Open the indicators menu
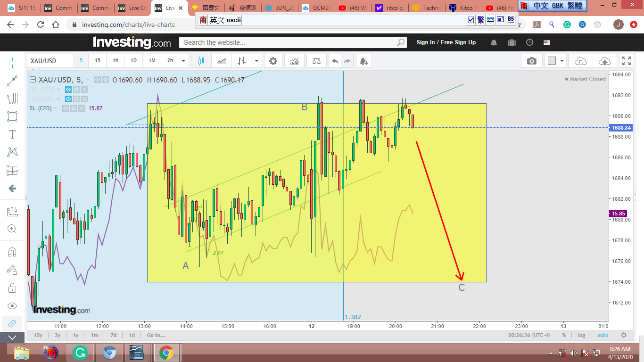Viewport: 644px width, 362px height. point(294,61)
